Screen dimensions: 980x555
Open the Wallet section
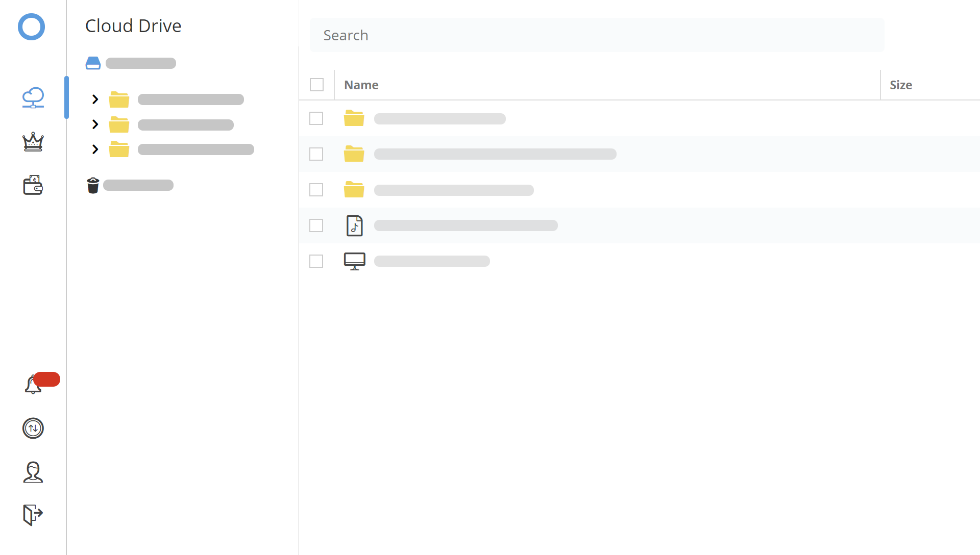pyautogui.click(x=33, y=185)
